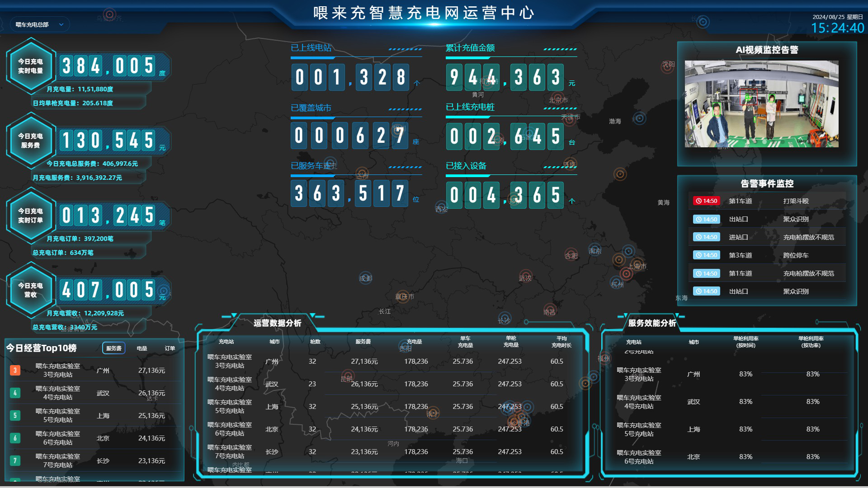Click the 14:50 badge on 进站口 alert row

click(x=707, y=237)
